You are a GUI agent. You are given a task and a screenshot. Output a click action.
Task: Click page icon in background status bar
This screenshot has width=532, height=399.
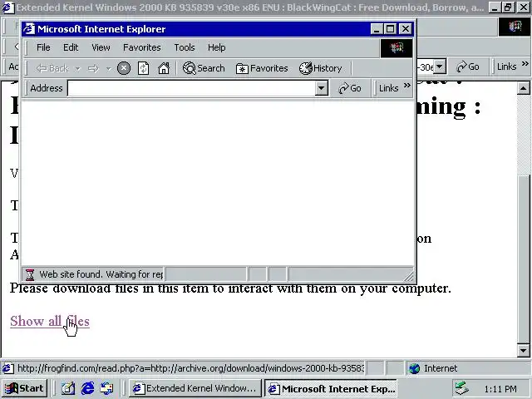point(8,368)
